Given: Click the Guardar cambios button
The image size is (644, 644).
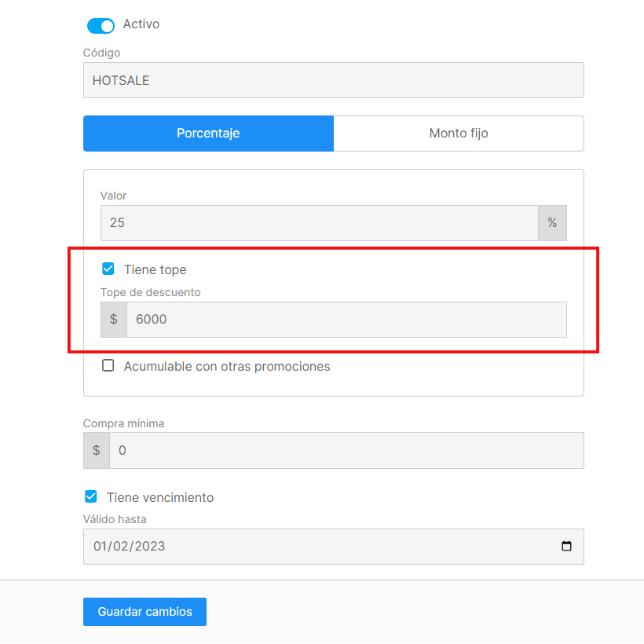Looking at the screenshot, I should point(145,612).
